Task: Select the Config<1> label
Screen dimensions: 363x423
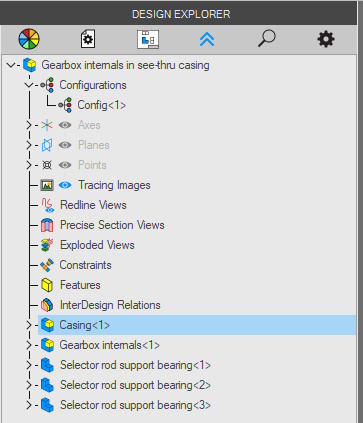Action: (x=102, y=105)
